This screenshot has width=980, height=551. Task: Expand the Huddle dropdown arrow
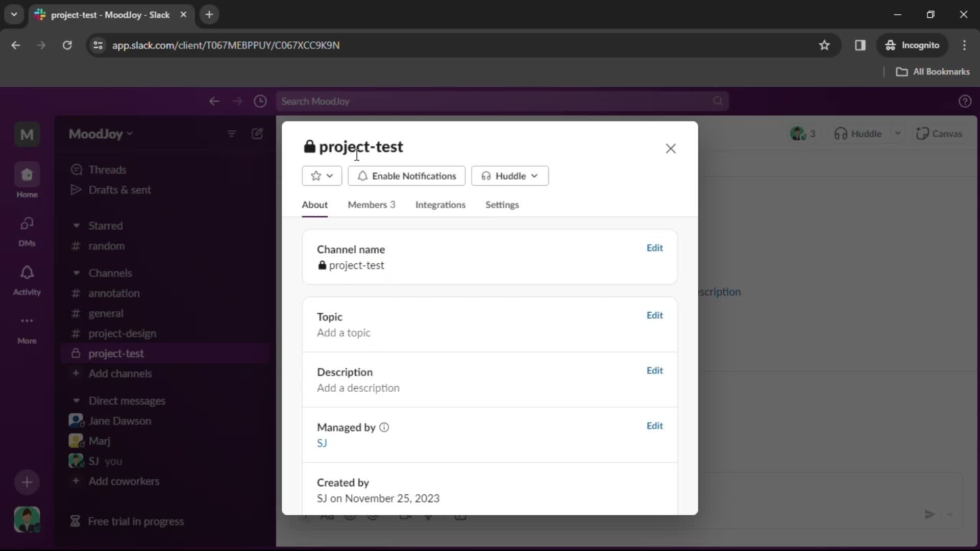point(534,176)
